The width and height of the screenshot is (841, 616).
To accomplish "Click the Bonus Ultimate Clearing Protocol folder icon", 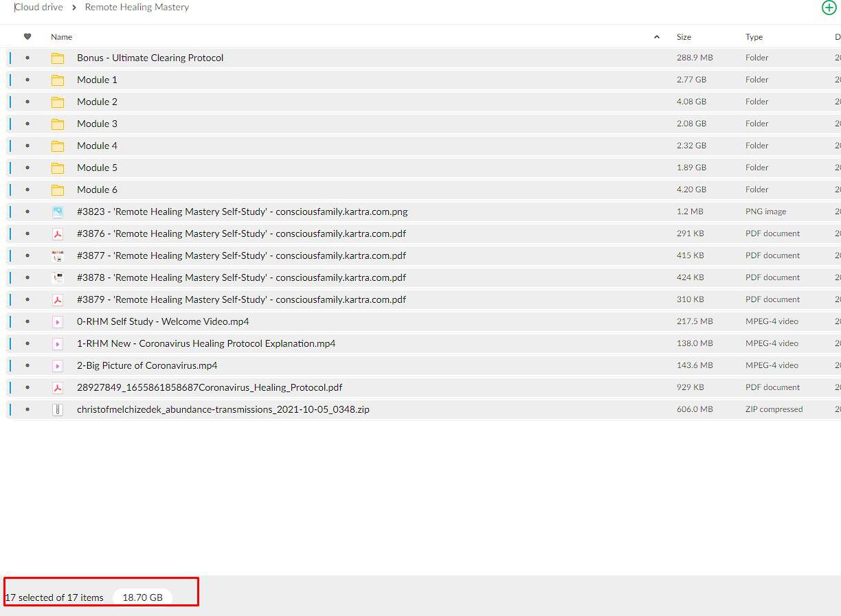I will pyautogui.click(x=58, y=58).
